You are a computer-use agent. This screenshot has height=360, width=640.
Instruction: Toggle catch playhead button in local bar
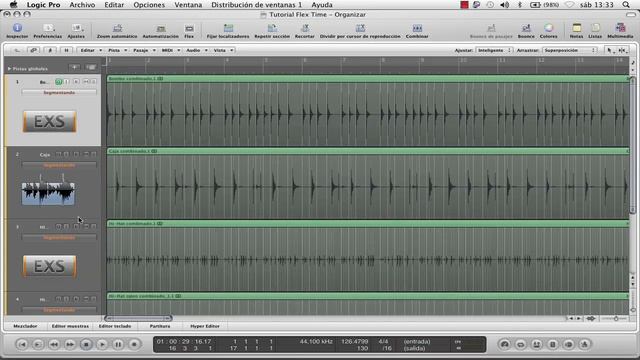(50, 50)
